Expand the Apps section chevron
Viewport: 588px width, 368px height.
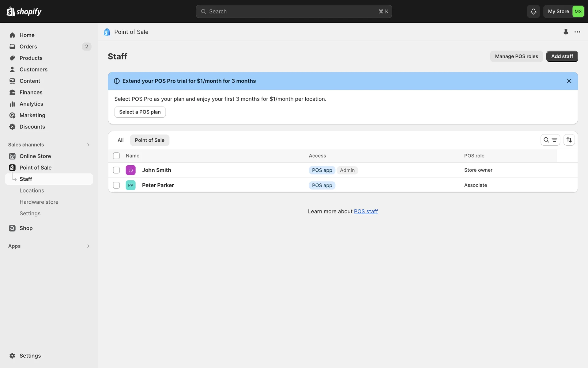[88, 246]
